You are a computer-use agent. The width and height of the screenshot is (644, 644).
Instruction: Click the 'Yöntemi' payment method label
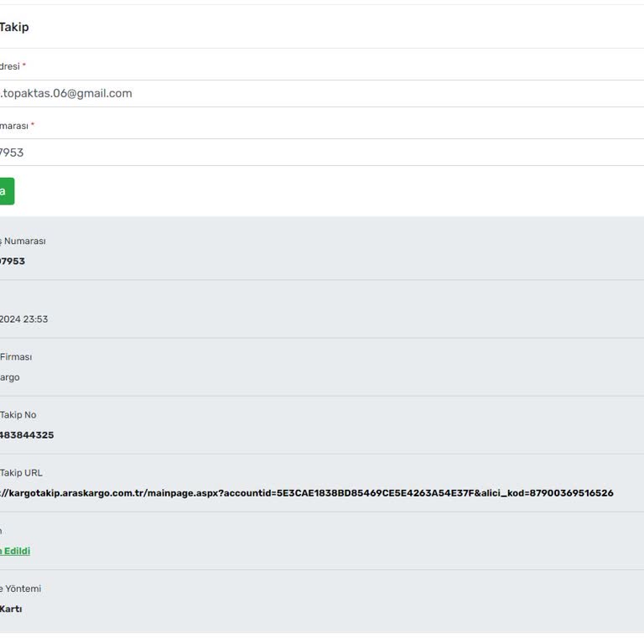pyautogui.click(x=20, y=589)
